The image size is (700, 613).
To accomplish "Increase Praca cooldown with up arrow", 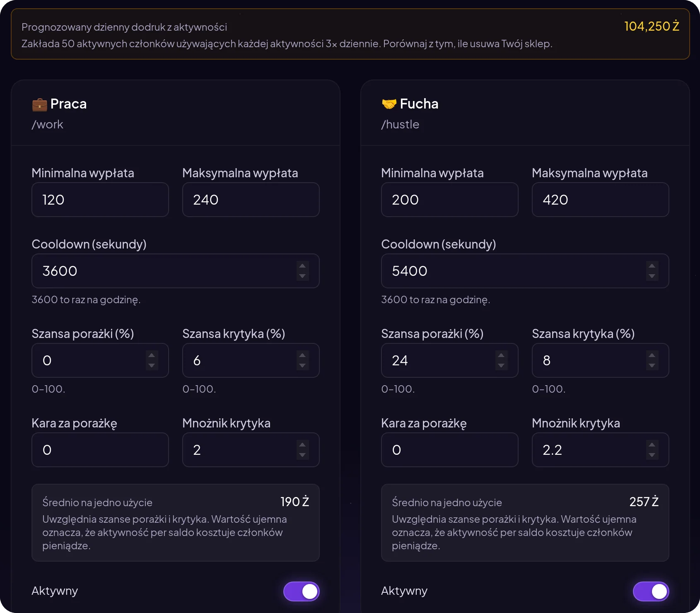I will 302,266.
